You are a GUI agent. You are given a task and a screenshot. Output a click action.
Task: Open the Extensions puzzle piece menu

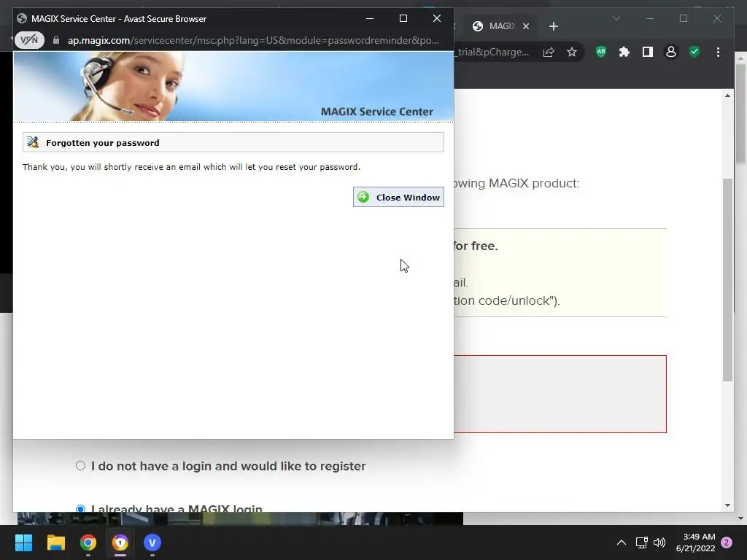pos(624,52)
